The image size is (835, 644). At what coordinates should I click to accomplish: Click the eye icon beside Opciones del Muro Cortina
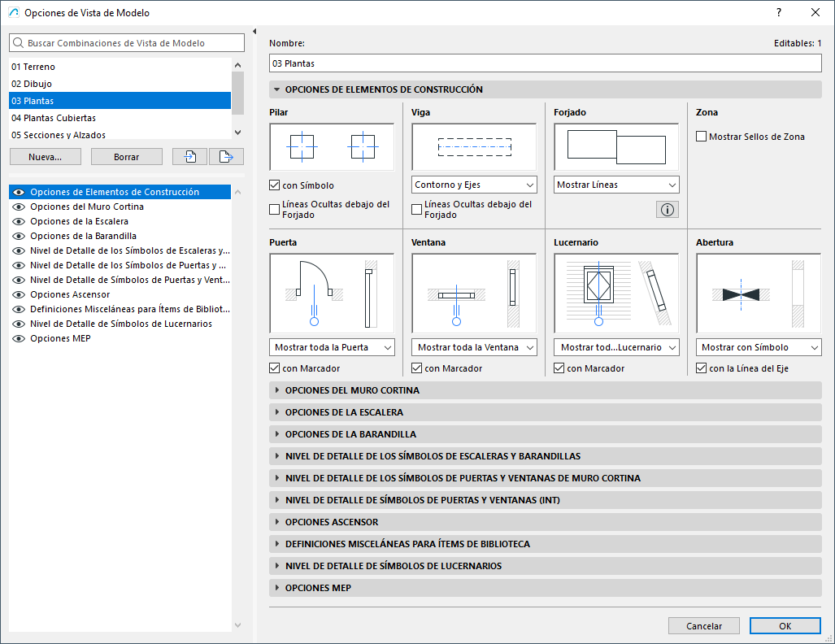[x=18, y=207]
